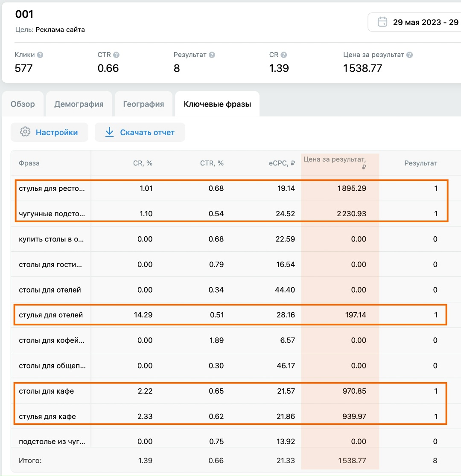Viewport: 461px width, 476px height.
Task: Switch to the Обзор tab
Action: tap(23, 104)
